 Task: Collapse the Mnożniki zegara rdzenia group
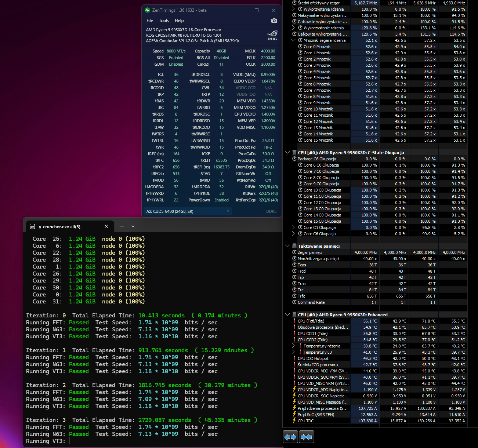pyautogui.click(x=293, y=40)
